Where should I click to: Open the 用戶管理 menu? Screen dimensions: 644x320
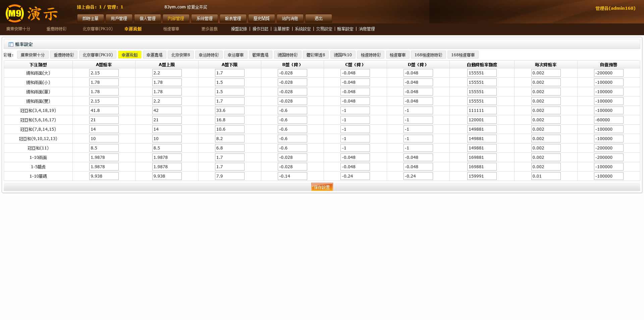(x=119, y=18)
